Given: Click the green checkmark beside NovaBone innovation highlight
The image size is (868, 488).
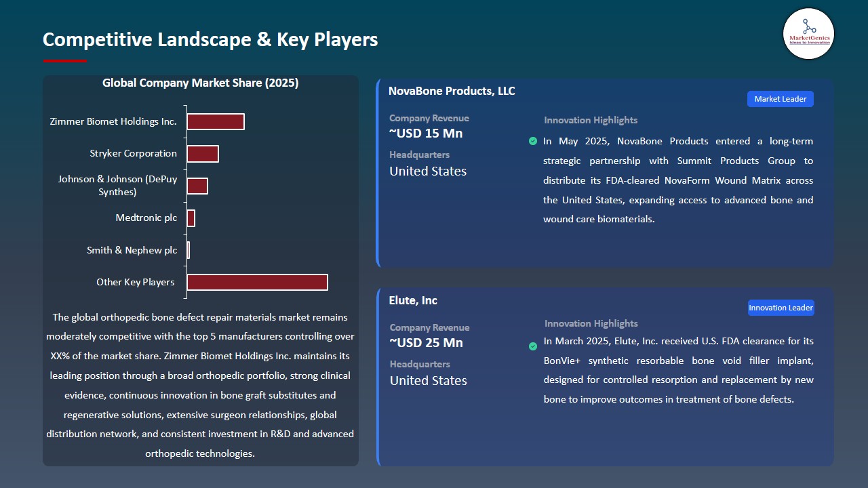Looking at the screenshot, I should (533, 141).
